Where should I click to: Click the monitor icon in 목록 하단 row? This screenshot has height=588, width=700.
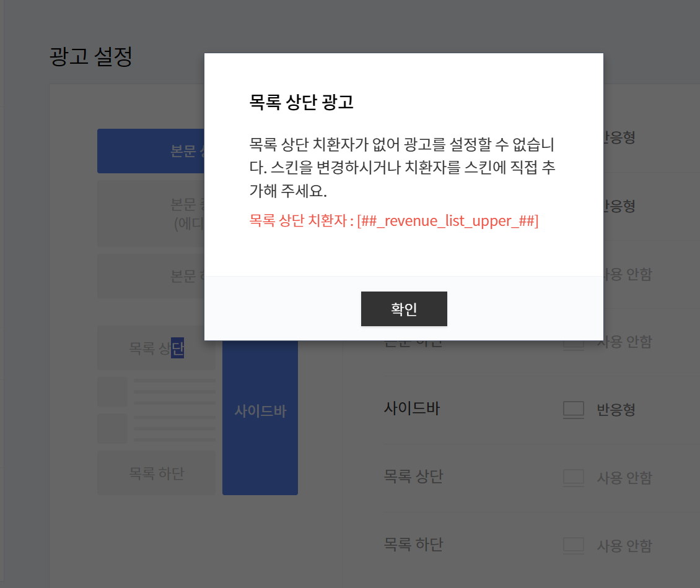click(574, 546)
